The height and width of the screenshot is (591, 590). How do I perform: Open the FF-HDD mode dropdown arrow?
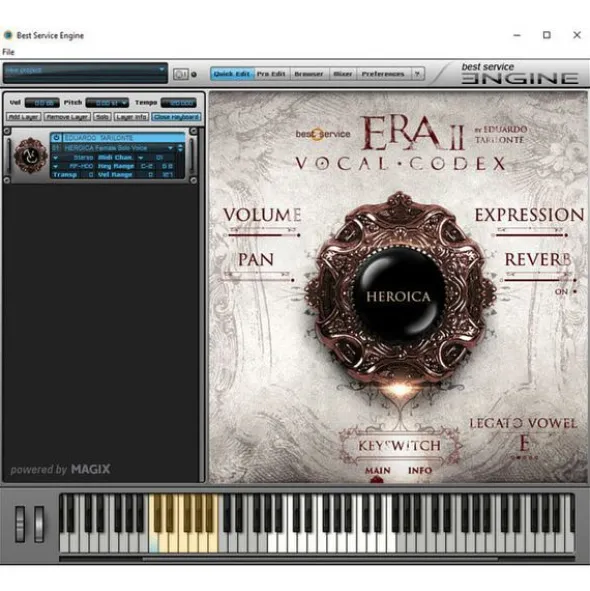55,166
